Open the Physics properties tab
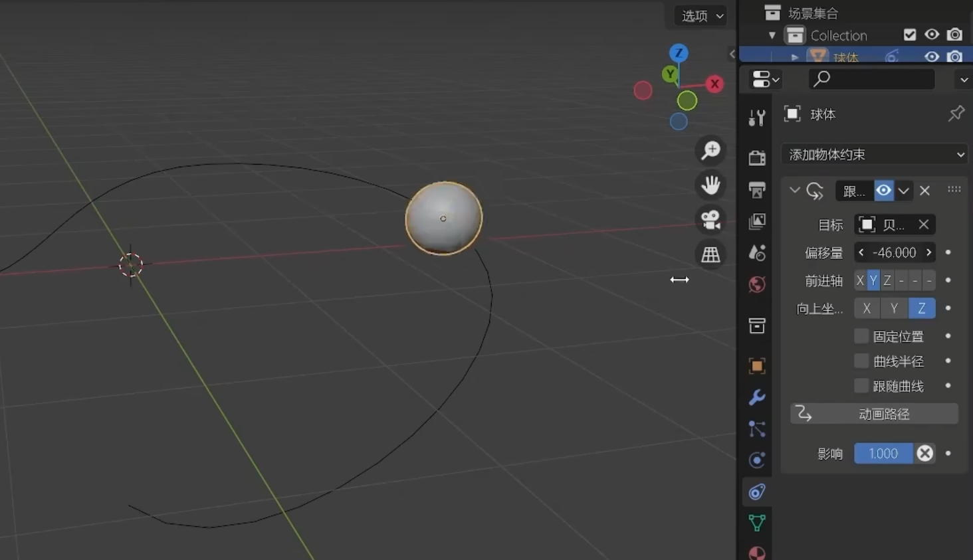Viewport: 973px width, 560px height. point(757,460)
